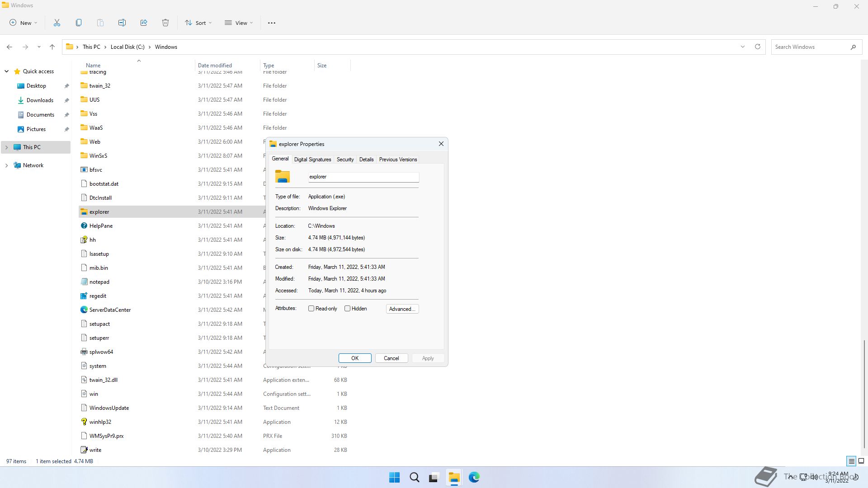Click the Share icon in toolbar

[144, 23]
